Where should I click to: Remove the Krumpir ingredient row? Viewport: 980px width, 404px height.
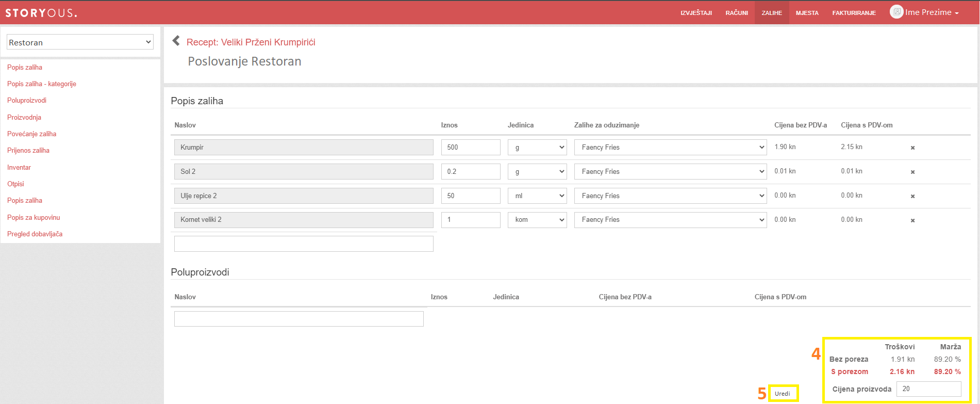click(x=912, y=148)
